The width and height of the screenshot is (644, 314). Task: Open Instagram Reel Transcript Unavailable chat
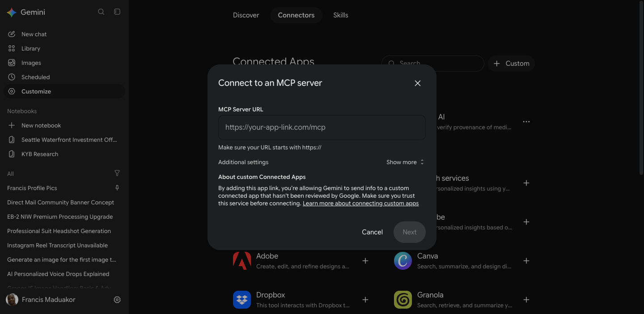point(64,245)
